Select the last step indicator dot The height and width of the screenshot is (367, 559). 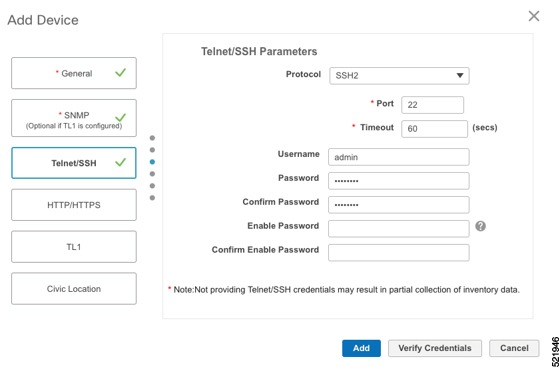tap(152, 198)
